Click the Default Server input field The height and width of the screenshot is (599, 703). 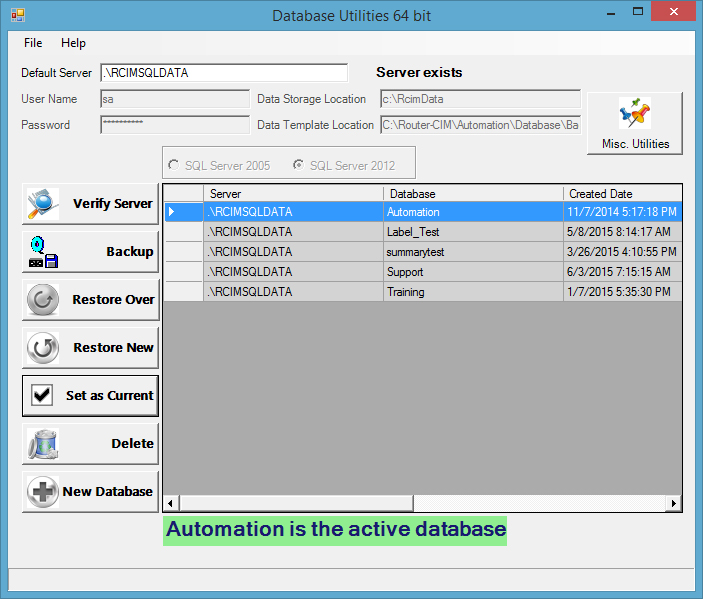[x=224, y=73]
